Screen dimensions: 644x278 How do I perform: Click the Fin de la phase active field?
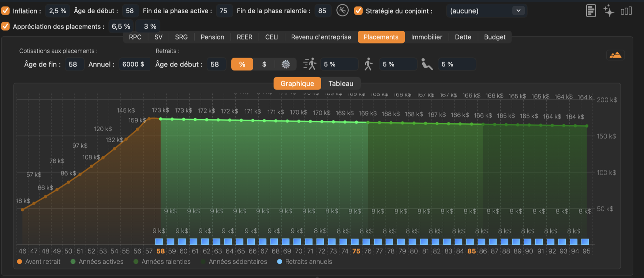224,11
